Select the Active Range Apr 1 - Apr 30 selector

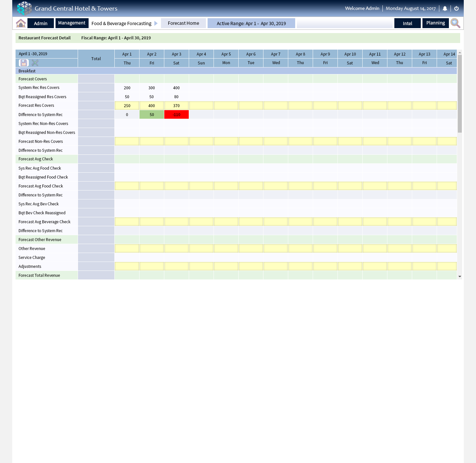tap(251, 23)
